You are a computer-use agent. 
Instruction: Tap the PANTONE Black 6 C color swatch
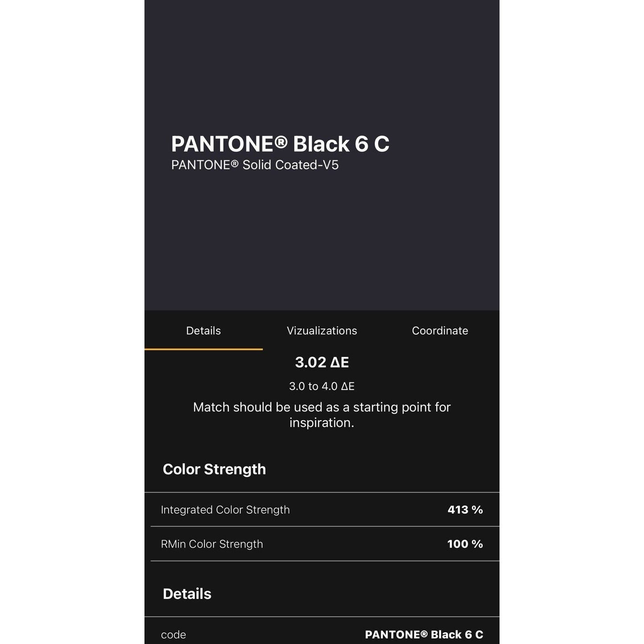[x=322, y=155]
